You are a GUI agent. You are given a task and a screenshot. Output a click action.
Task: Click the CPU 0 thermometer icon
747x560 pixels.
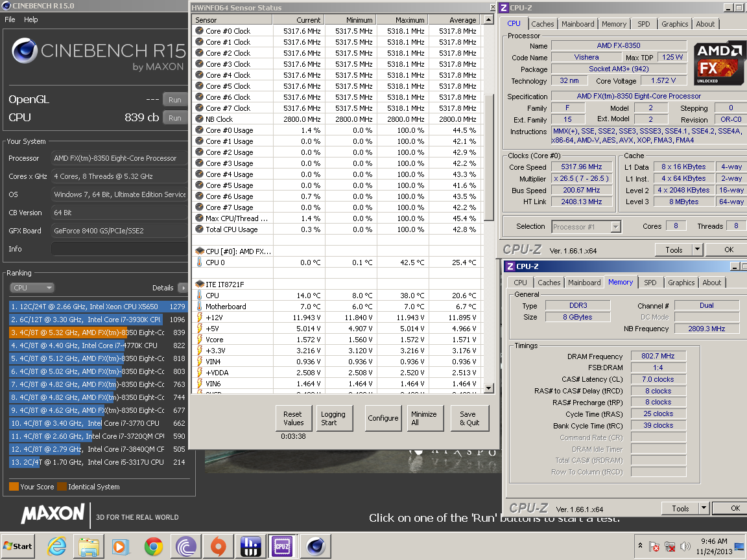coord(199,262)
